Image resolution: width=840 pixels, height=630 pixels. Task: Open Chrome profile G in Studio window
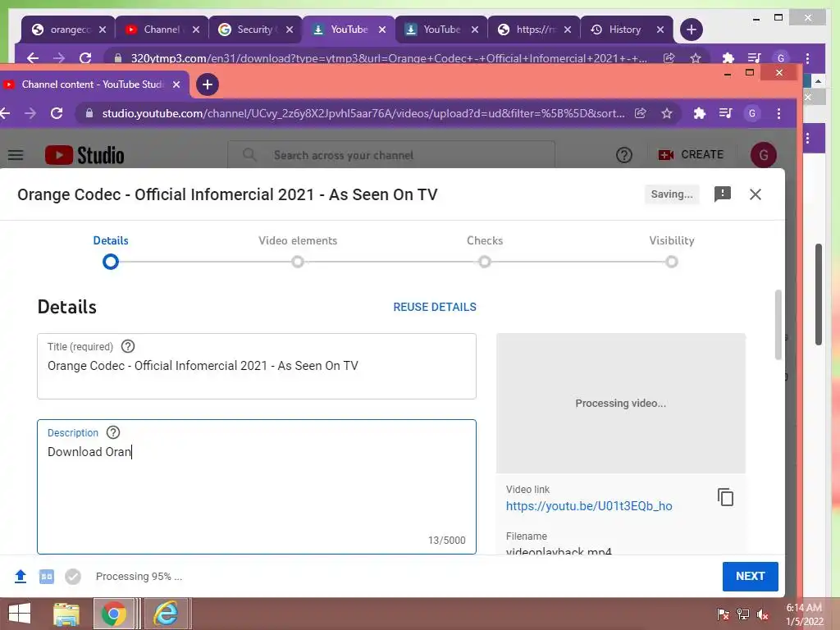[752, 113]
